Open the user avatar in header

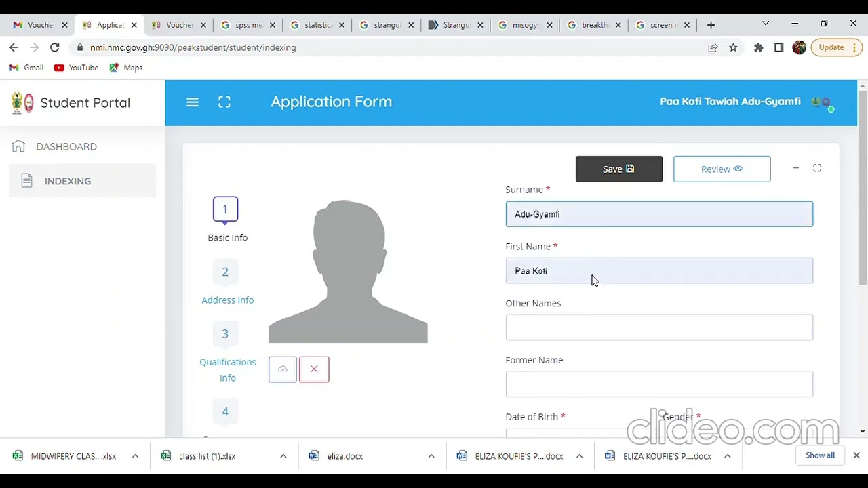pyautogui.click(x=823, y=102)
